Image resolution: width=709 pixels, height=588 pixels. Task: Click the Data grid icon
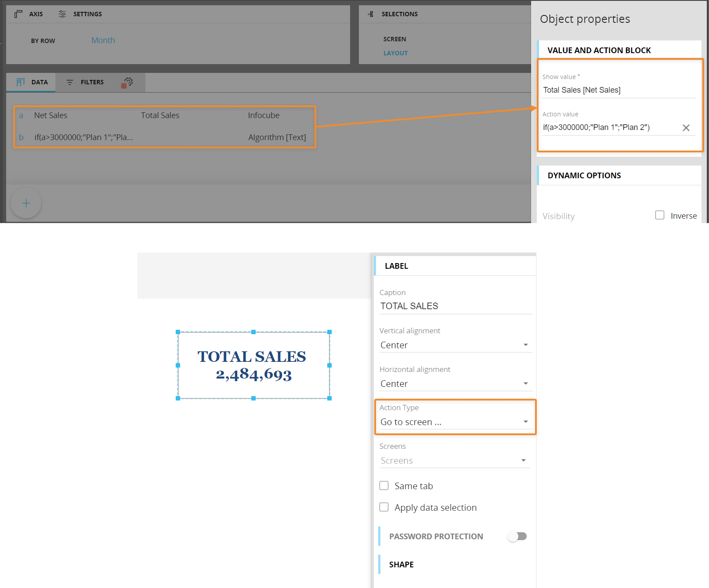(x=20, y=82)
